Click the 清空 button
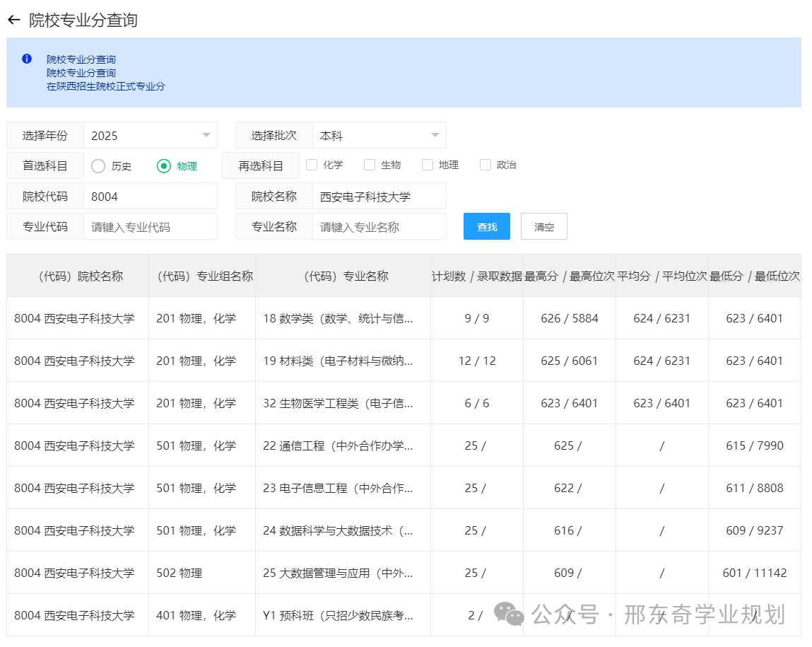812x647 pixels. click(x=543, y=226)
